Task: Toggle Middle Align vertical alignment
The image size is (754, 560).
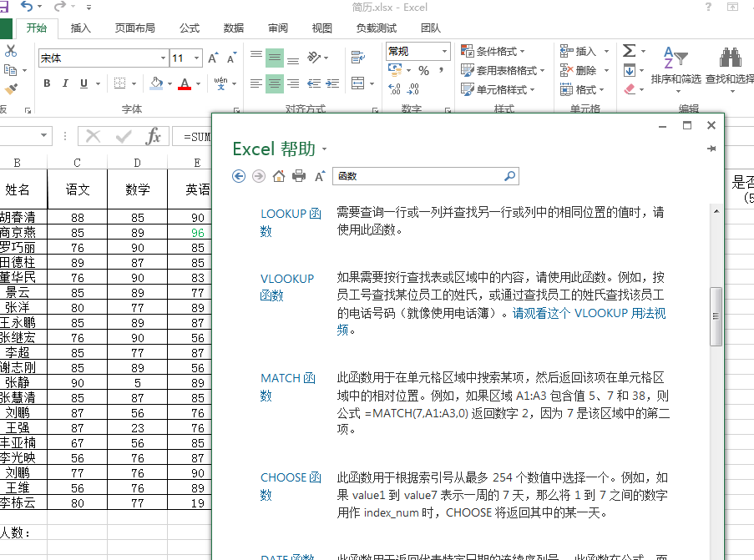Action: (x=275, y=58)
